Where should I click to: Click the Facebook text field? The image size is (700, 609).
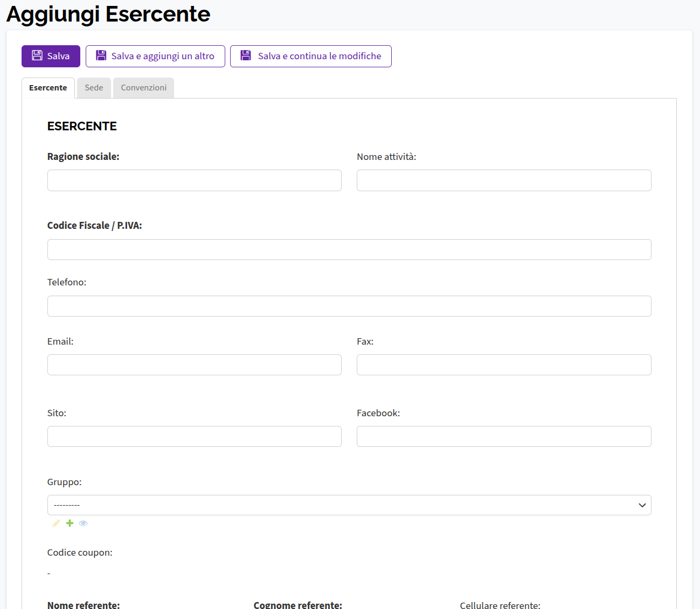pos(504,436)
